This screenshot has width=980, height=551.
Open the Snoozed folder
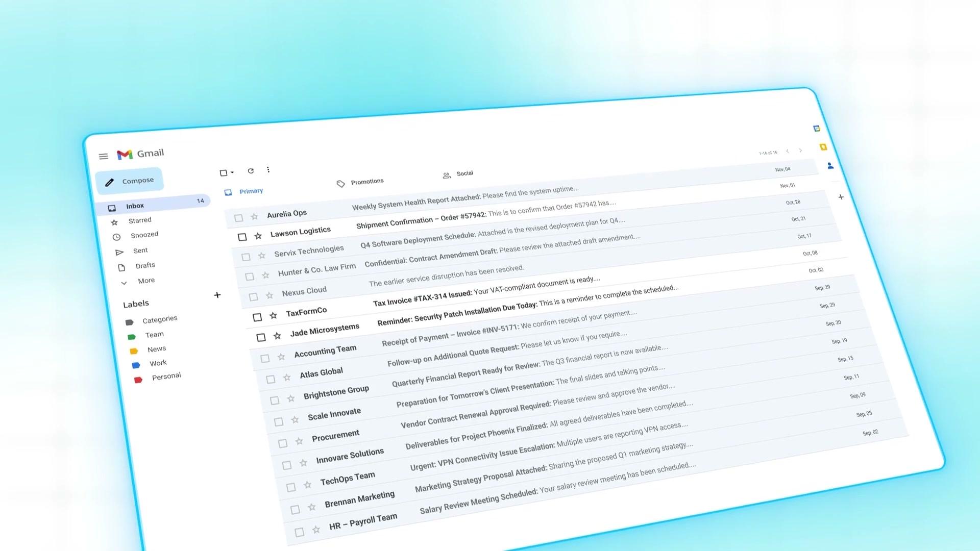pos(136,236)
